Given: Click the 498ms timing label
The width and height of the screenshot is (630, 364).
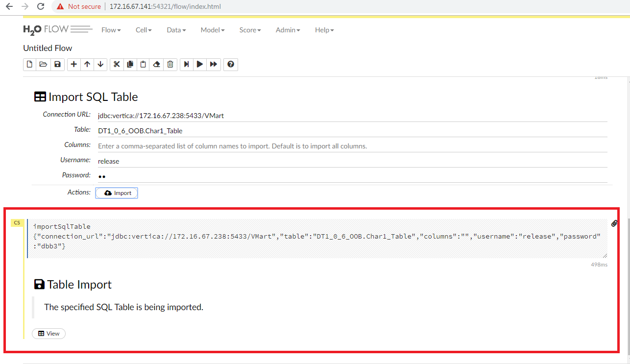Looking at the screenshot, I should click(x=599, y=265).
